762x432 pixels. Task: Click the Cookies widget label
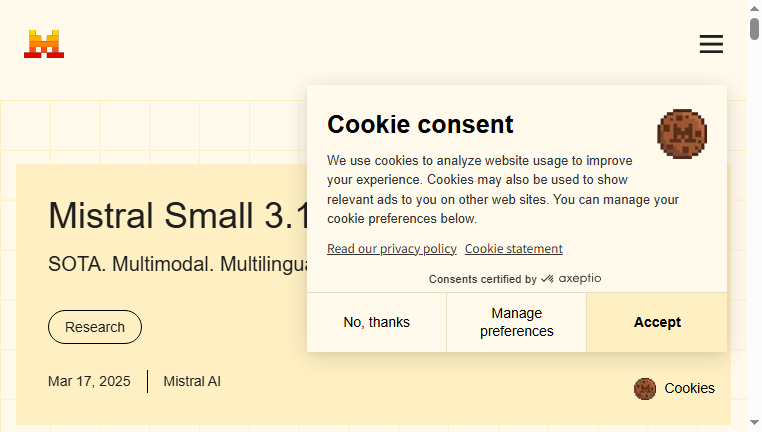(x=689, y=388)
